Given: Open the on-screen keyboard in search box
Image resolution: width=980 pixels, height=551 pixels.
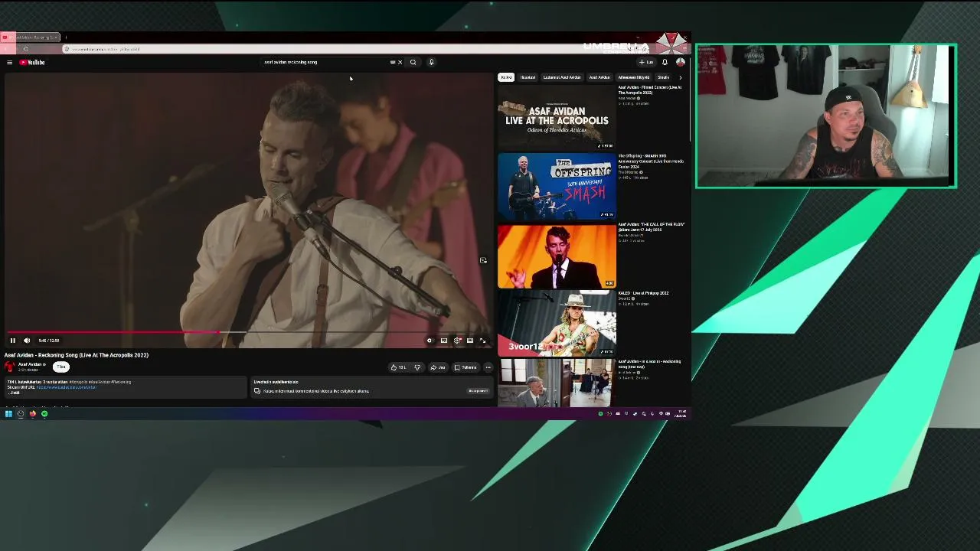Looking at the screenshot, I should click(393, 62).
